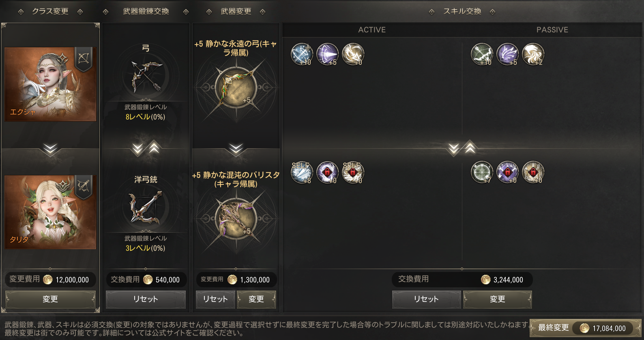Select the purple feather passive skill +5
644x340 pixels.
(x=507, y=54)
